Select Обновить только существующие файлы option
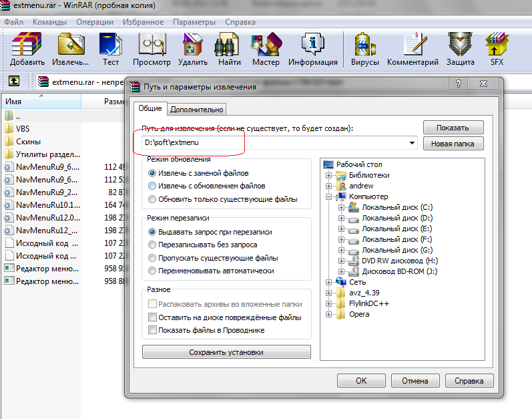The image size is (532, 419). tap(223, 199)
